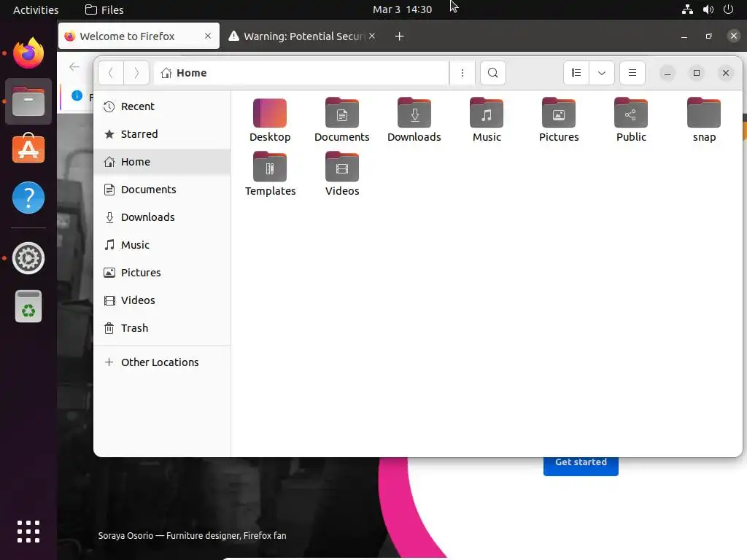Open the path bar three-dot menu
This screenshot has width=747, height=560.
click(x=462, y=73)
